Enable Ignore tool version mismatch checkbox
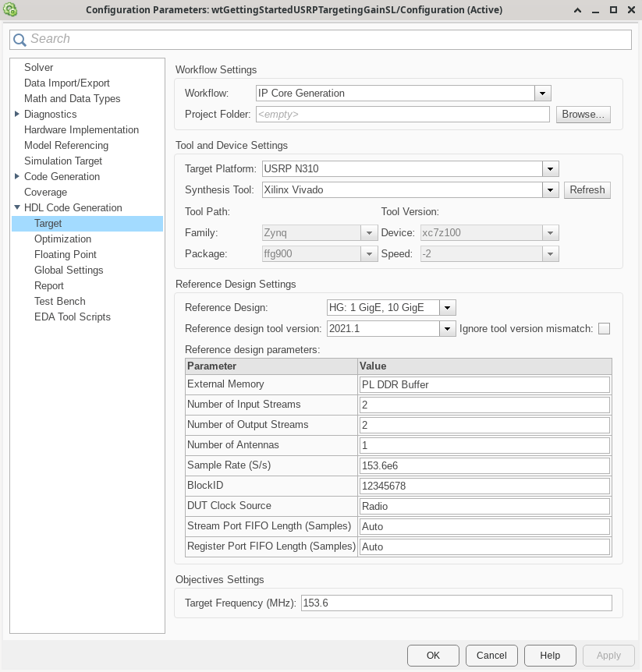The height and width of the screenshot is (672, 642). pyautogui.click(x=604, y=329)
